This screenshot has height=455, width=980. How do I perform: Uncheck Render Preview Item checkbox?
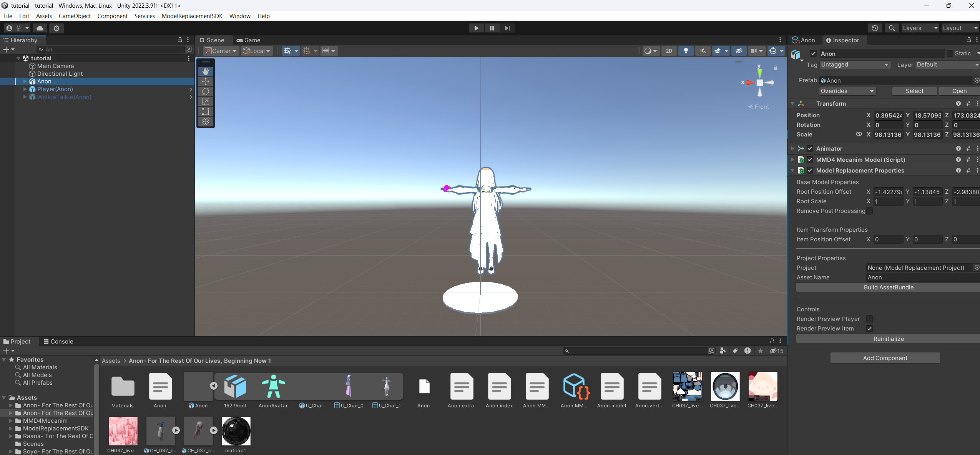(x=869, y=329)
